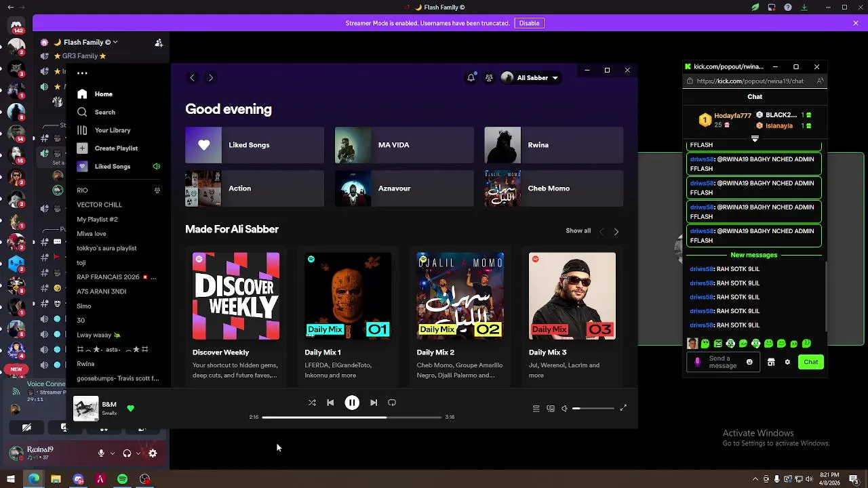Open Spotify Home in the sidebar

coord(95,94)
